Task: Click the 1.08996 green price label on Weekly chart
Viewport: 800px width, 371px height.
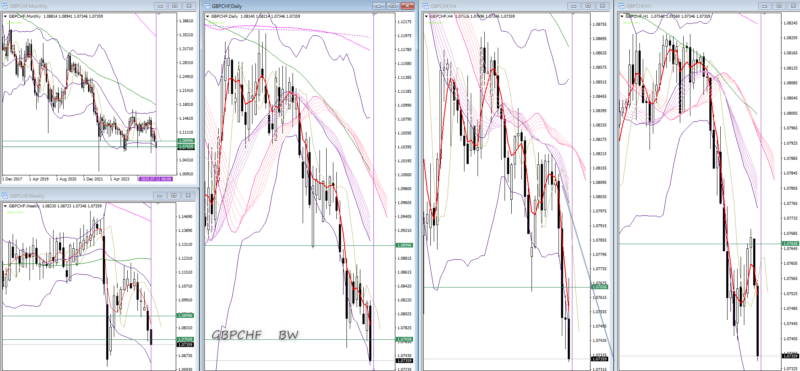Action: pos(185,315)
